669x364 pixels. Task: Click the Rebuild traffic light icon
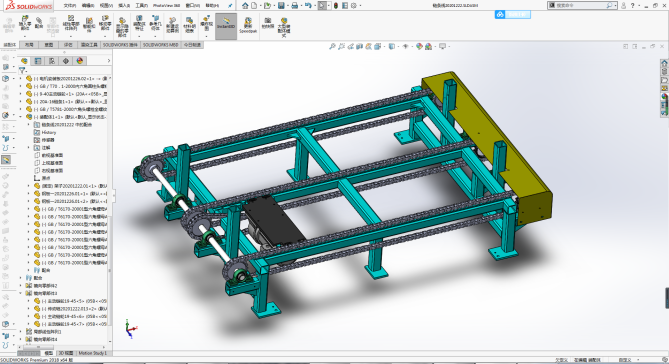click(336, 6)
